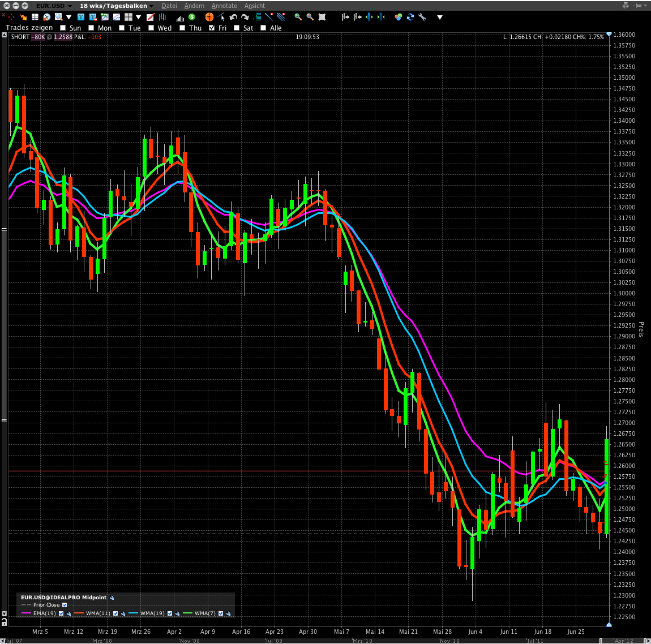
Task: Click the add chart study icon
Action: 105,17
